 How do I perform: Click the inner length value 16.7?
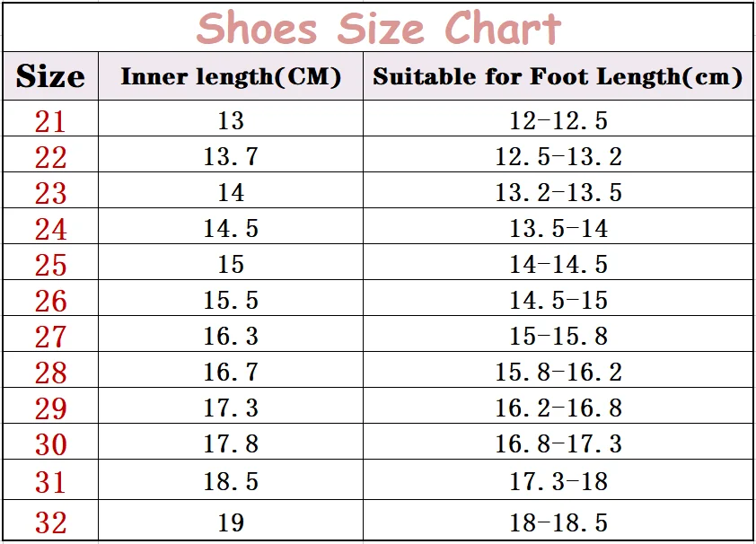[x=231, y=372]
